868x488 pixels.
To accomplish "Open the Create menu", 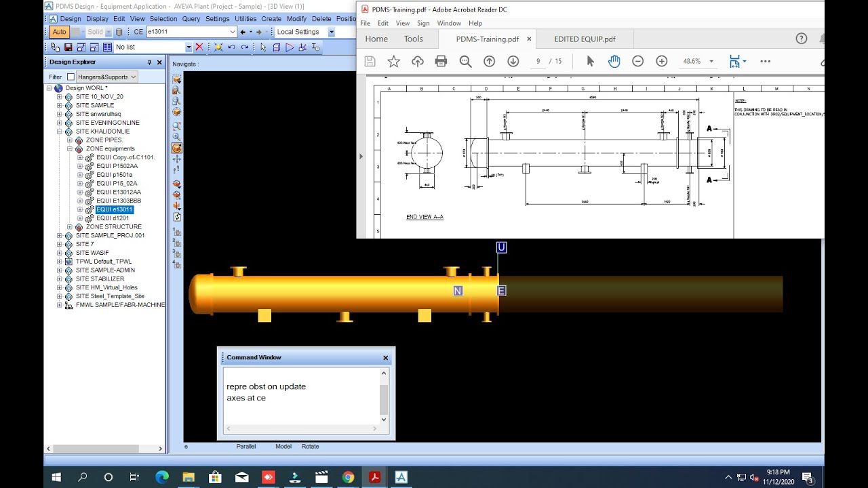I will 271,19.
